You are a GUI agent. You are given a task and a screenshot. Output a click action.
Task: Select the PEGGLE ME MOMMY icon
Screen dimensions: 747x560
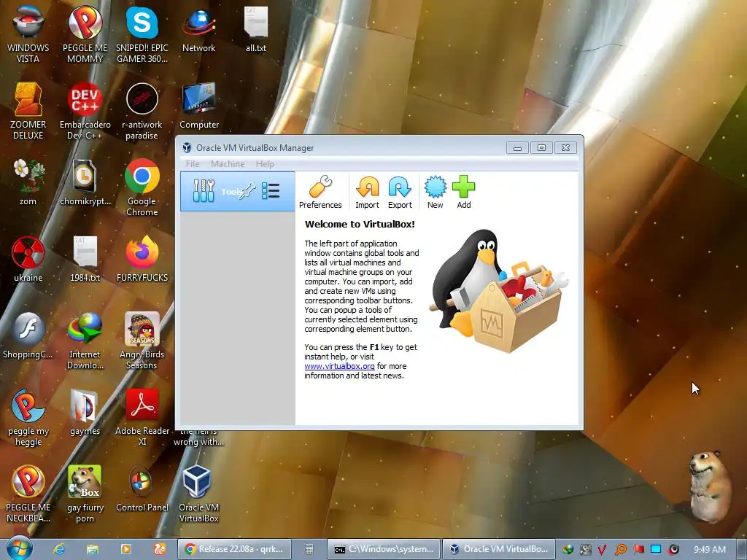85,34
